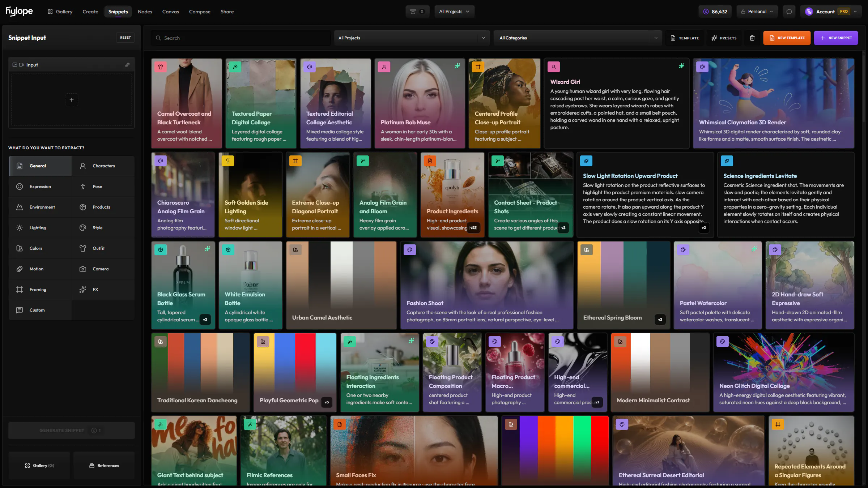Pop out the Input panel icon
The height and width of the screenshot is (488, 868).
[127, 65]
